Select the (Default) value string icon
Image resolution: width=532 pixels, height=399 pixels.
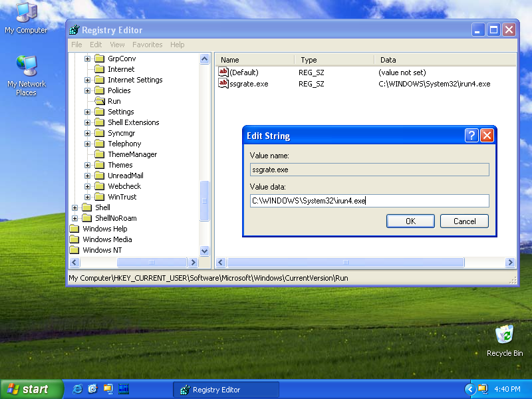223,72
